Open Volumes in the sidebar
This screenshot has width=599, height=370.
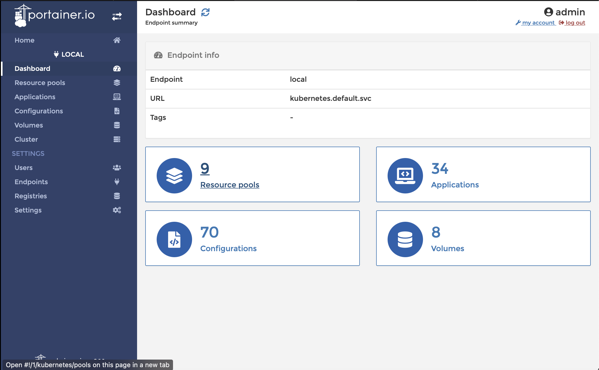(29, 125)
